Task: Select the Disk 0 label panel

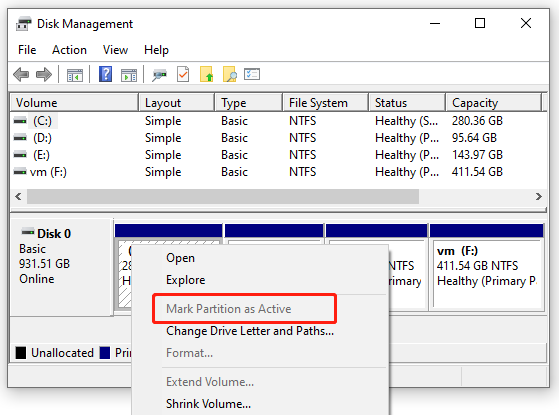Action: click(x=62, y=267)
